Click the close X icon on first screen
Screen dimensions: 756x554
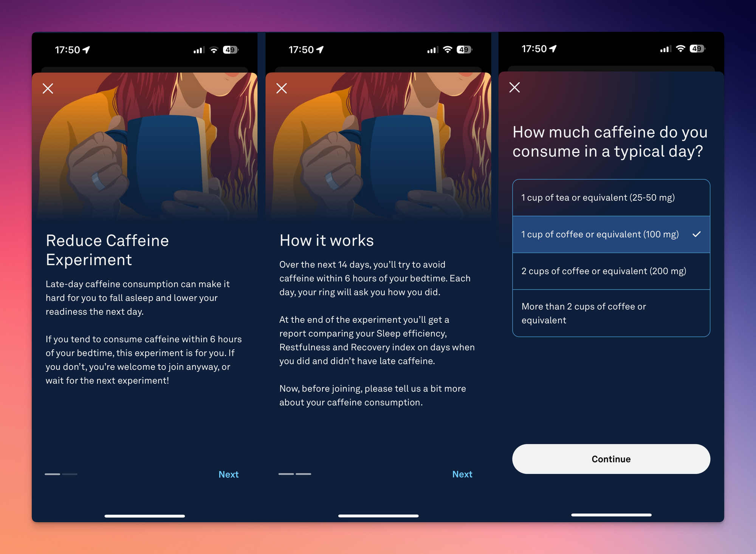pos(48,88)
